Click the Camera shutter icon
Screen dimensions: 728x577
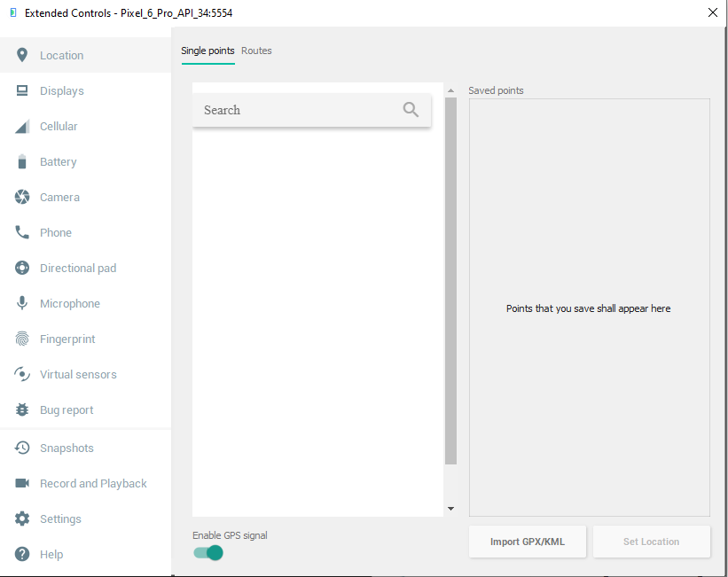point(22,197)
